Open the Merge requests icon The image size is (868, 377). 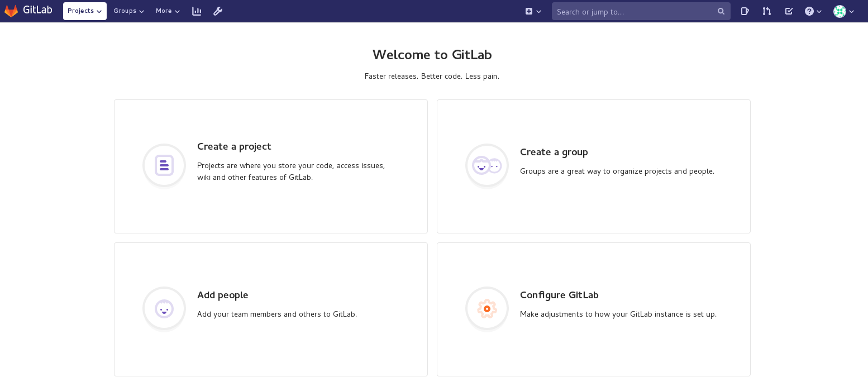(767, 11)
